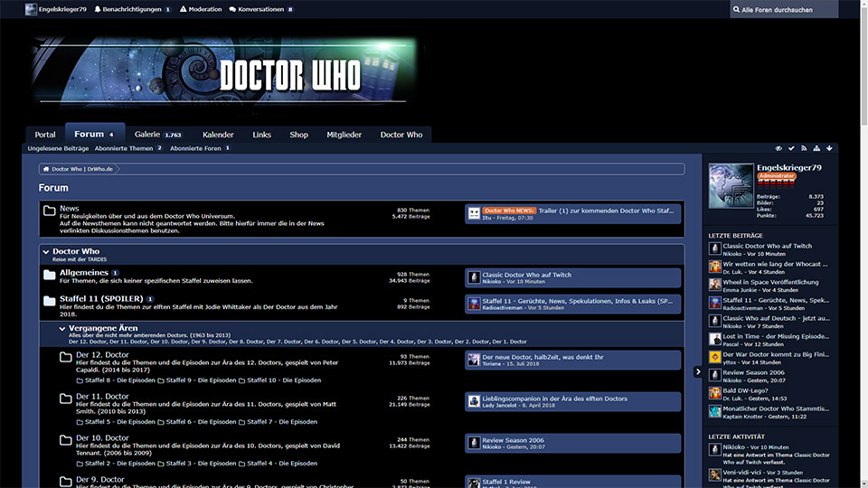
Task: Switch to the Portal tab
Action: click(x=45, y=135)
